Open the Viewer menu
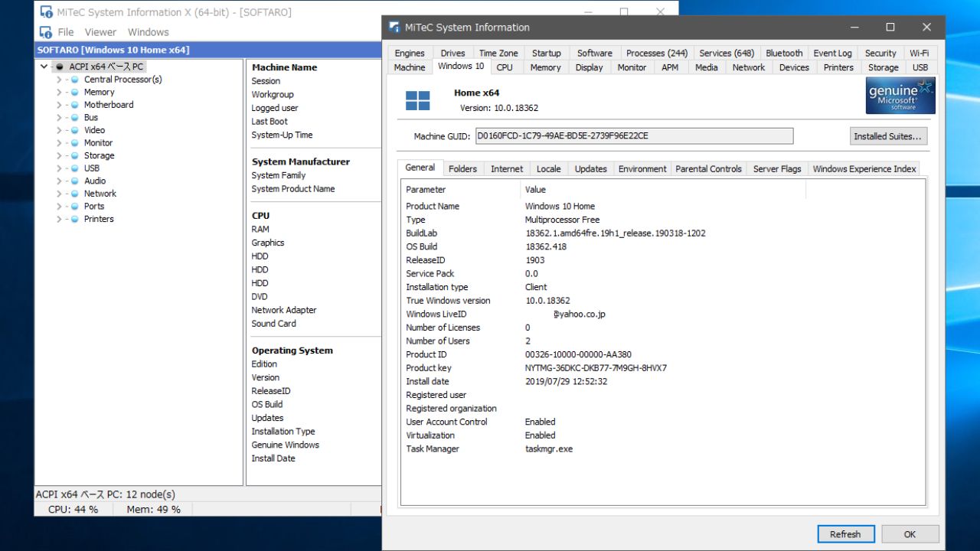 point(100,32)
